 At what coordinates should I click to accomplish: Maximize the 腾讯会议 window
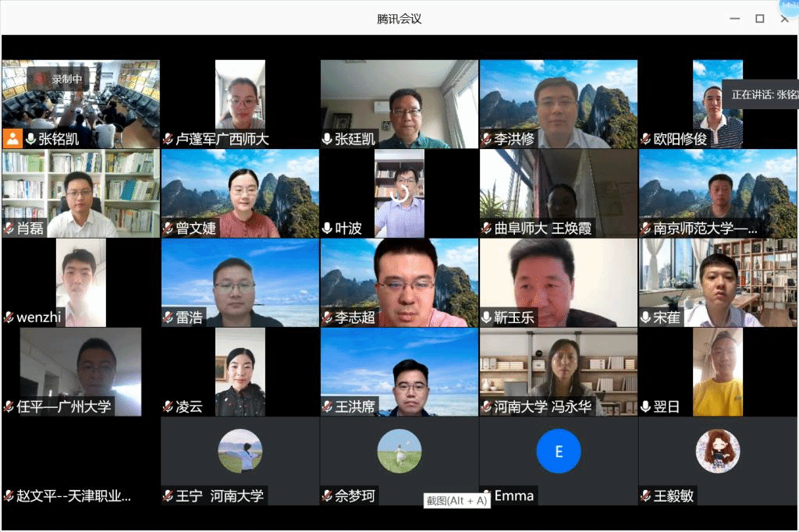(x=760, y=19)
